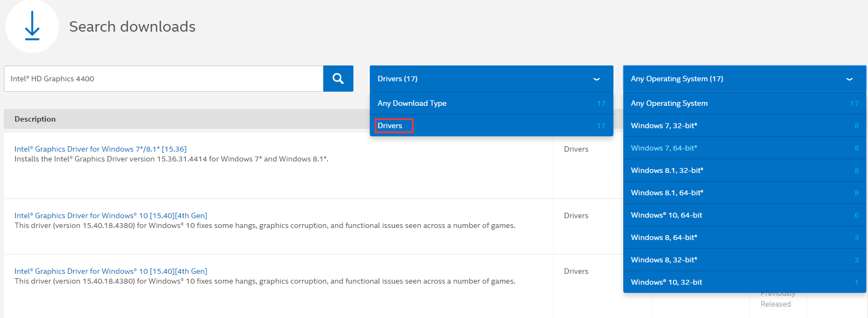Image resolution: width=868 pixels, height=318 pixels.
Task: Choose Windows 10, 64-bit option
Action: [666, 215]
